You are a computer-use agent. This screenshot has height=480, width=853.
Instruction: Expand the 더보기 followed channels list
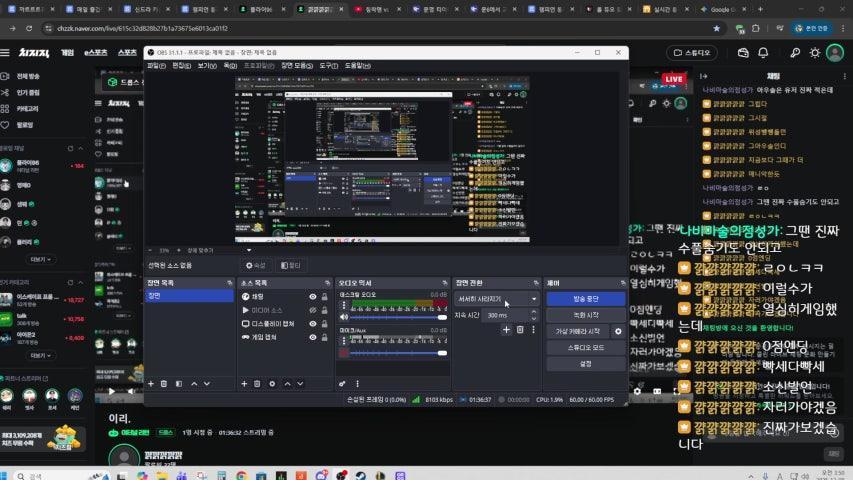tap(39, 258)
